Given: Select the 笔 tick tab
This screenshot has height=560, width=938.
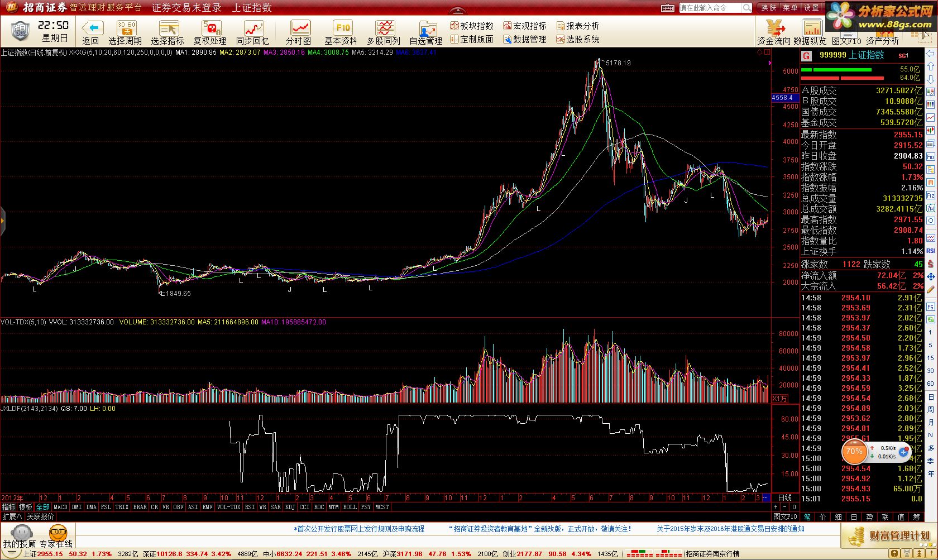Looking at the screenshot, I should pyautogui.click(x=807, y=517).
